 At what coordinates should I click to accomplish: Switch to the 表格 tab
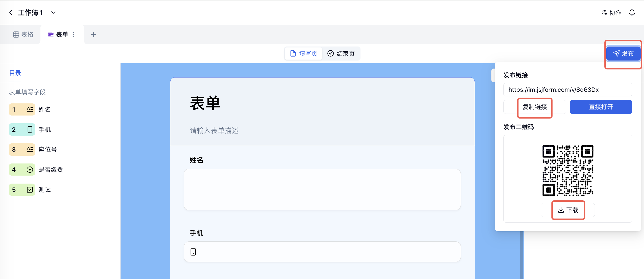(x=23, y=34)
